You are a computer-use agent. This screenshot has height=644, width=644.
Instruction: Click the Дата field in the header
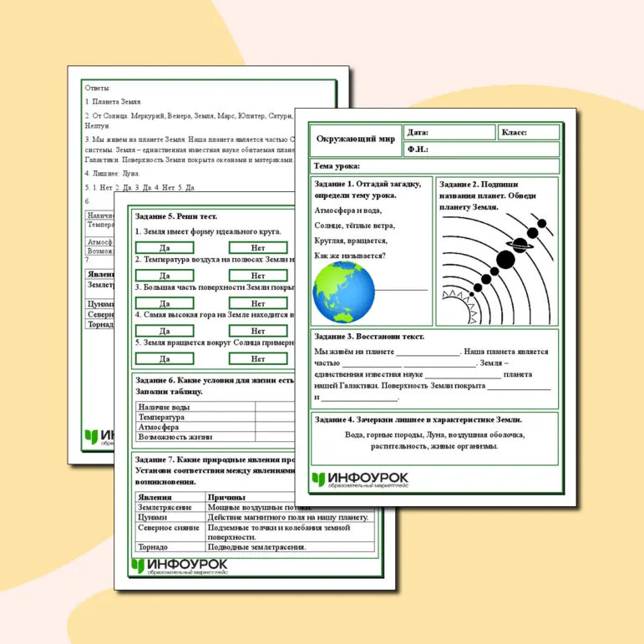pyautogui.click(x=449, y=132)
